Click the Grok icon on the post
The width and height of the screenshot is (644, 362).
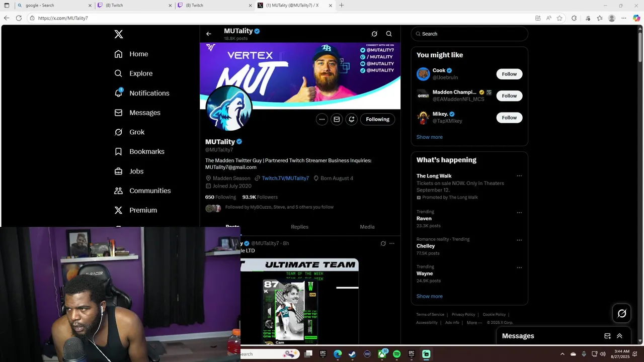coord(383,243)
